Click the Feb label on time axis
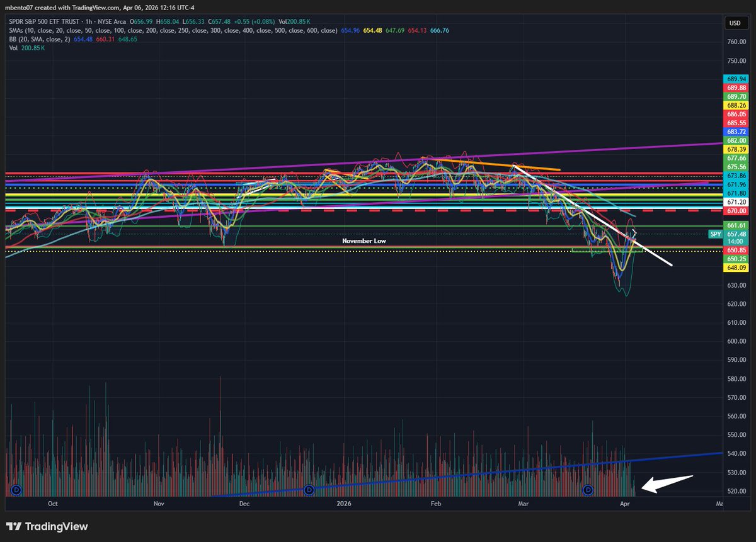 click(x=436, y=504)
